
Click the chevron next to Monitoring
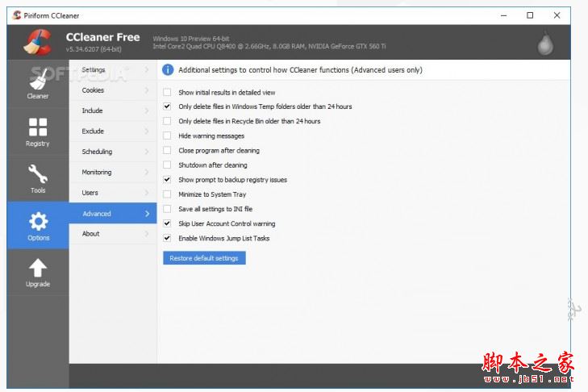coord(147,172)
